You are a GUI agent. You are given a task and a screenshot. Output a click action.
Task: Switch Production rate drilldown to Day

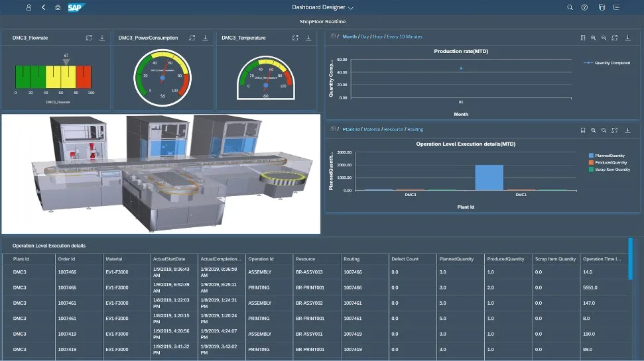point(365,37)
